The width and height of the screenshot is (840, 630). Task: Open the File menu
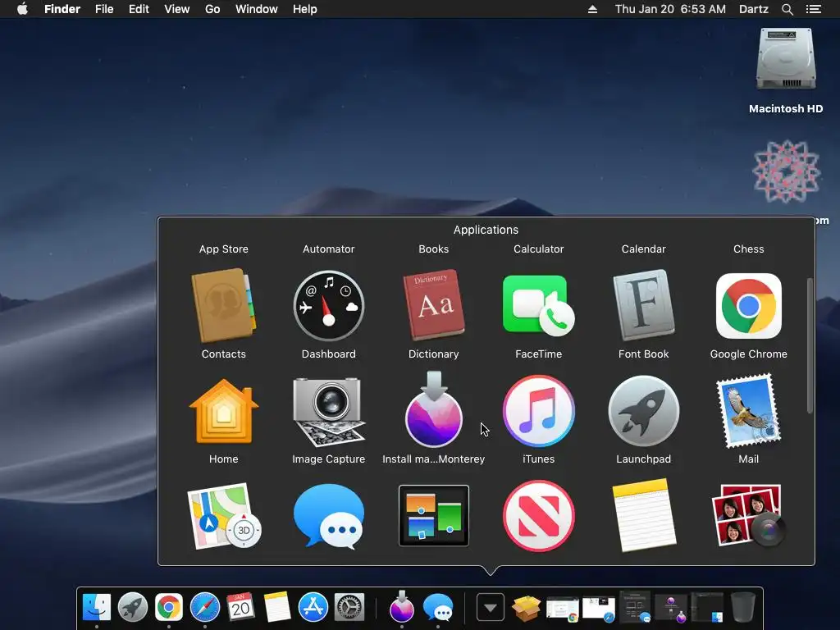click(104, 9)
